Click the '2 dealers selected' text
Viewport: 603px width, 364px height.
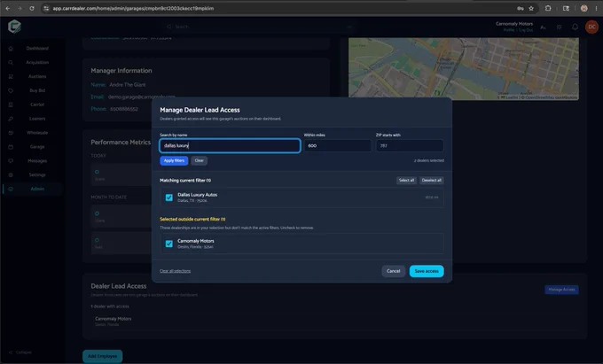(x=429, y=160)
